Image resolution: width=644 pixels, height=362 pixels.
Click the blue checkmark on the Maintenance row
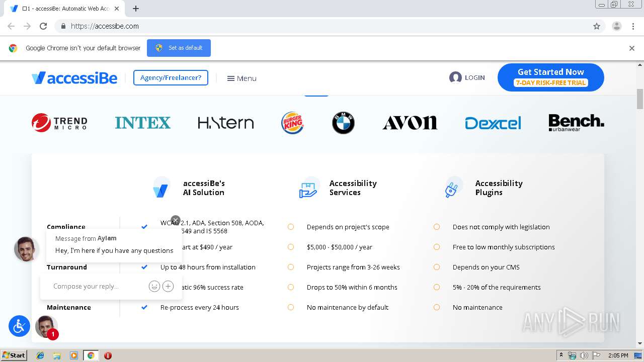(x=144, y=307)
